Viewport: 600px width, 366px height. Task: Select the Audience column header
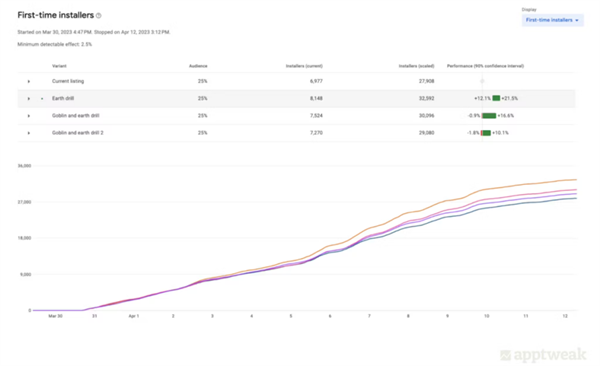(198, 66)
